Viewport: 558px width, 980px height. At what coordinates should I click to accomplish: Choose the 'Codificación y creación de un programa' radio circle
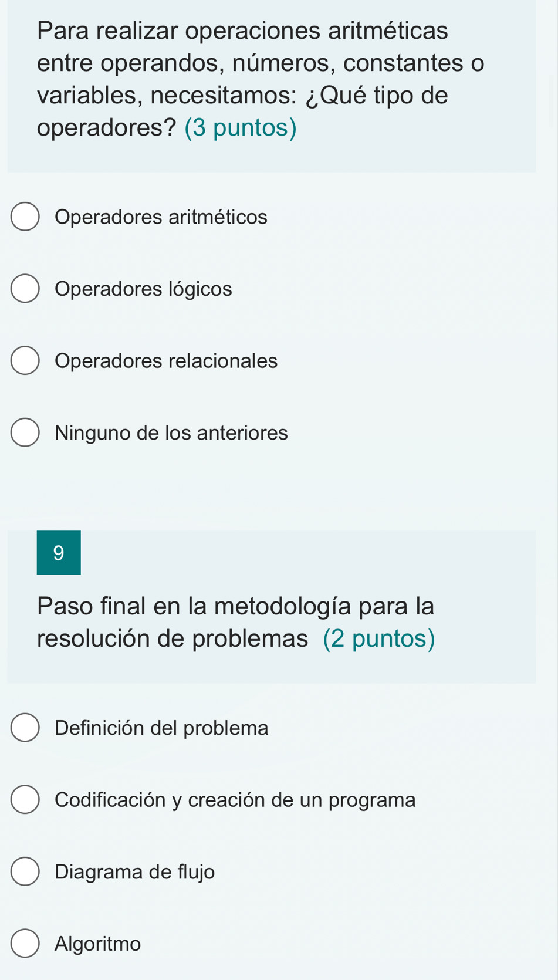(25, 800)
